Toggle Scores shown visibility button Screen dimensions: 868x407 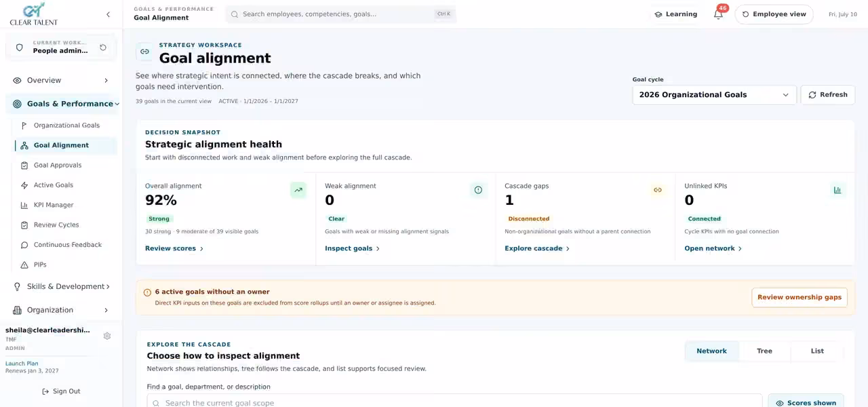806,402
